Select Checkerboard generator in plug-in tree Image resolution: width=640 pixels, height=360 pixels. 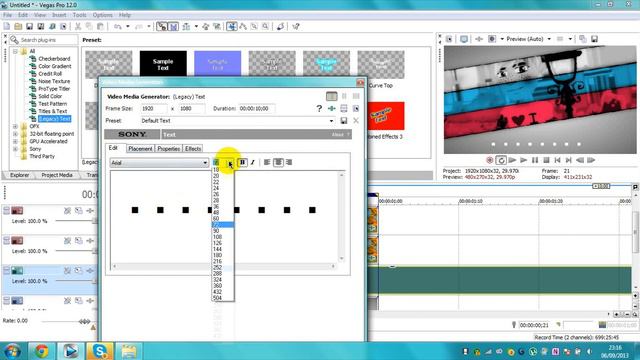[54, 59]
